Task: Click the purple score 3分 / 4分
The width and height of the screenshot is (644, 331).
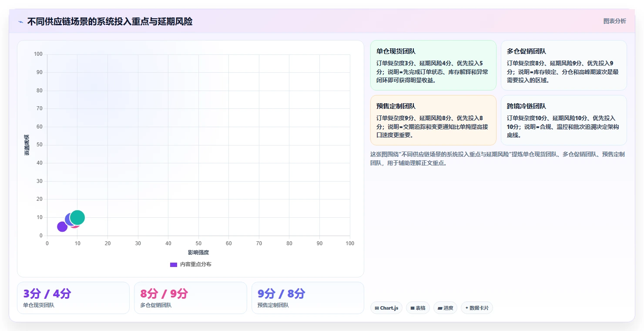Action: pyautogui.click(x=47, y=294)
